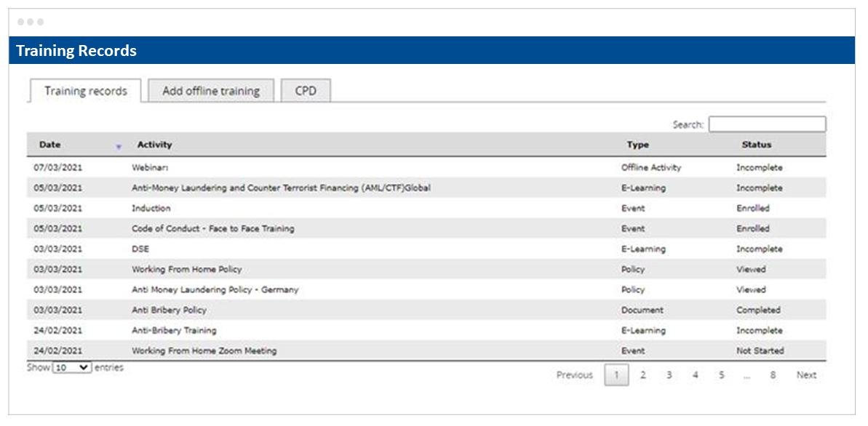Go to the Previous results page

[x=575, y=375]
